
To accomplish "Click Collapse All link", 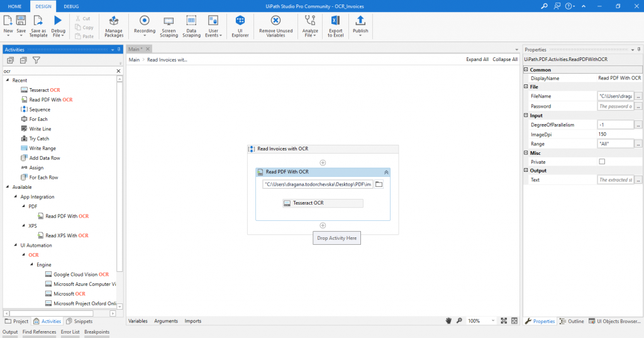I will [505, 59].
